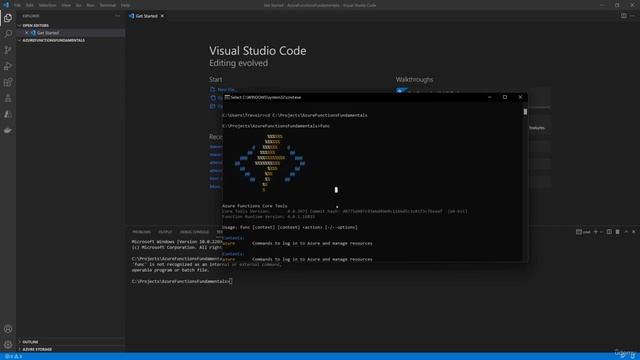Viewport: 640px width, 360px height.
Task: Switch to the Problems panel tab
Action: [141, 232]
